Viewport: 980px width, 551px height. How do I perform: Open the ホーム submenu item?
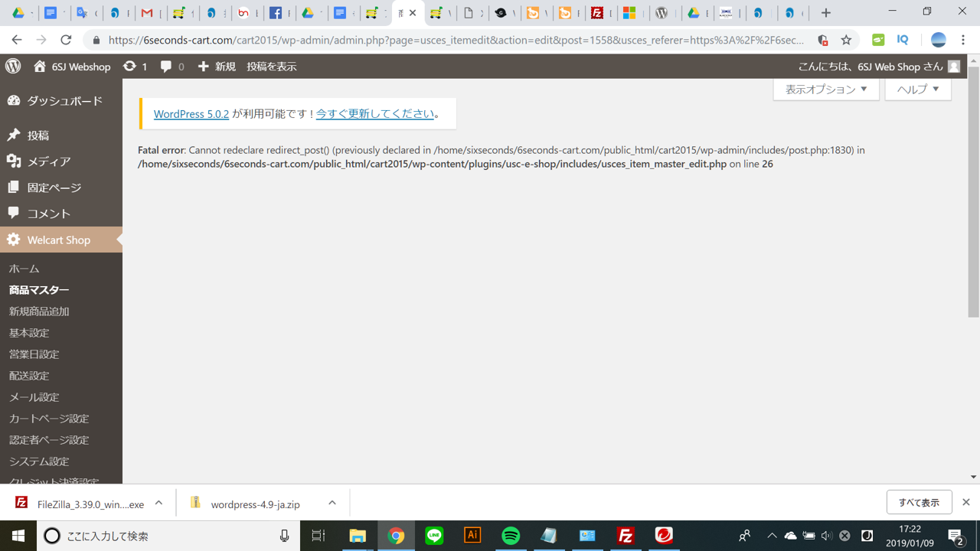24,269
